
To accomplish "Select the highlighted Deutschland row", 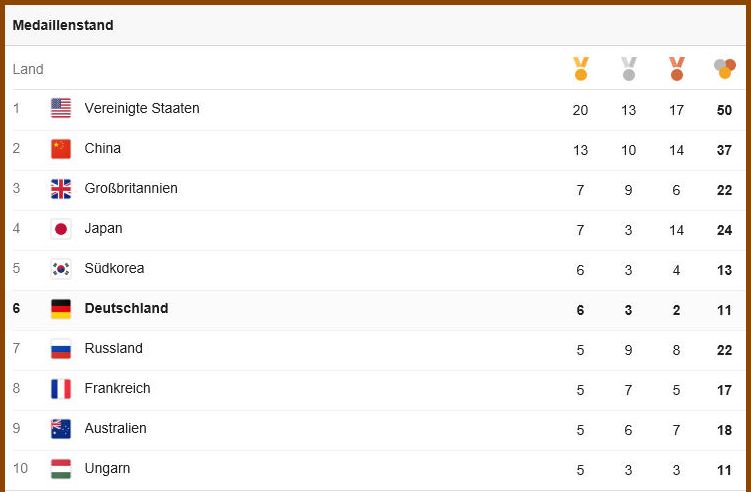I will (378, 309).
